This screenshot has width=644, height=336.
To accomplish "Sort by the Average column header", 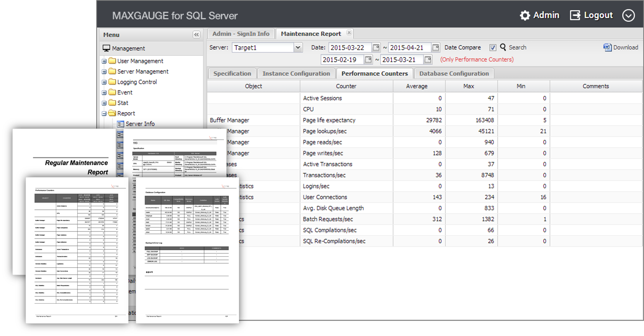I will pyautogui.click(x=419, y=86).
